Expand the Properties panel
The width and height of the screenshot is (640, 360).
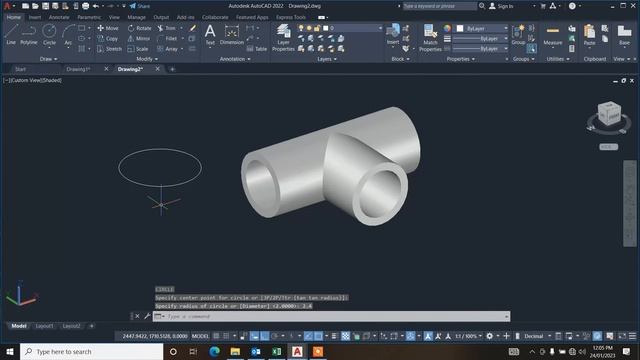[x=461, y=59]
